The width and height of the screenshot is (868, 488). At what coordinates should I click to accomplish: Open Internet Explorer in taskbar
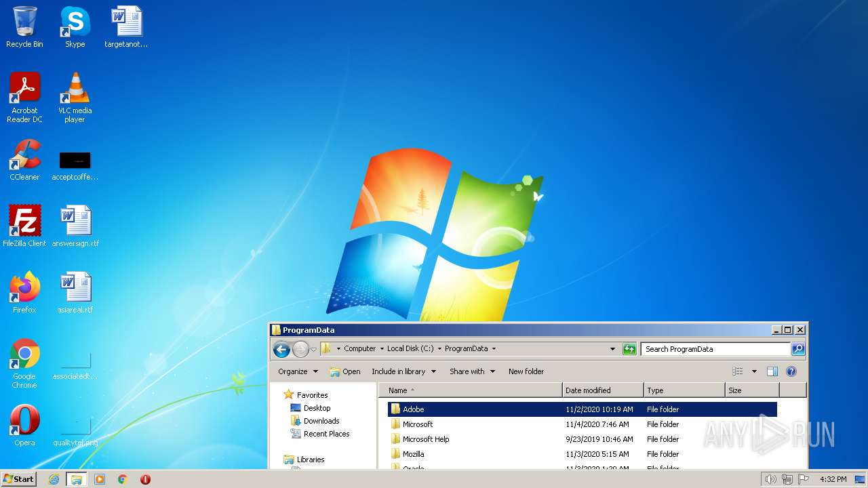click(54, 479)
